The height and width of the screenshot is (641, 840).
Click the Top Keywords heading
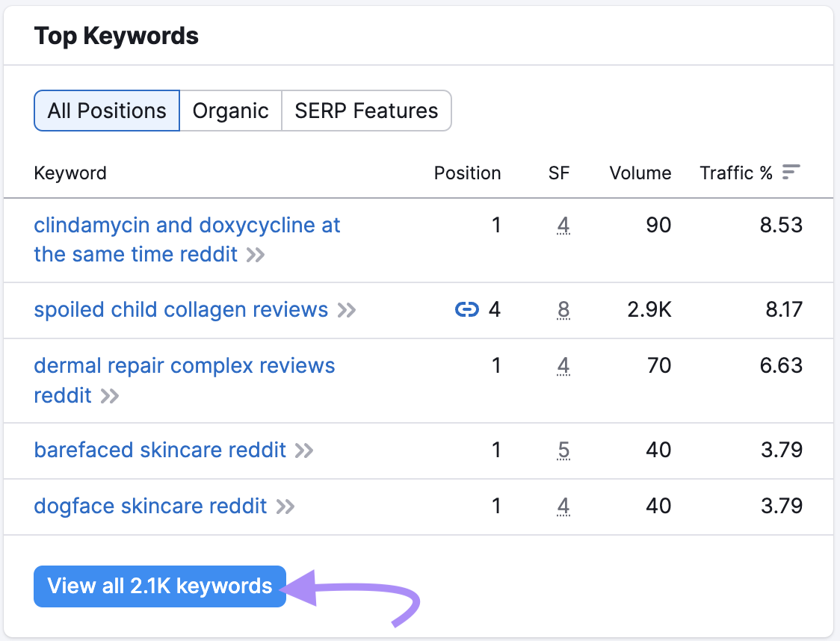click(117, 37)
